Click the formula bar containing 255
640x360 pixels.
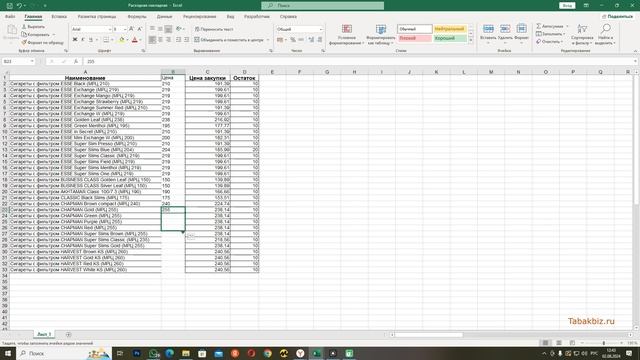[x=359, y=61]
